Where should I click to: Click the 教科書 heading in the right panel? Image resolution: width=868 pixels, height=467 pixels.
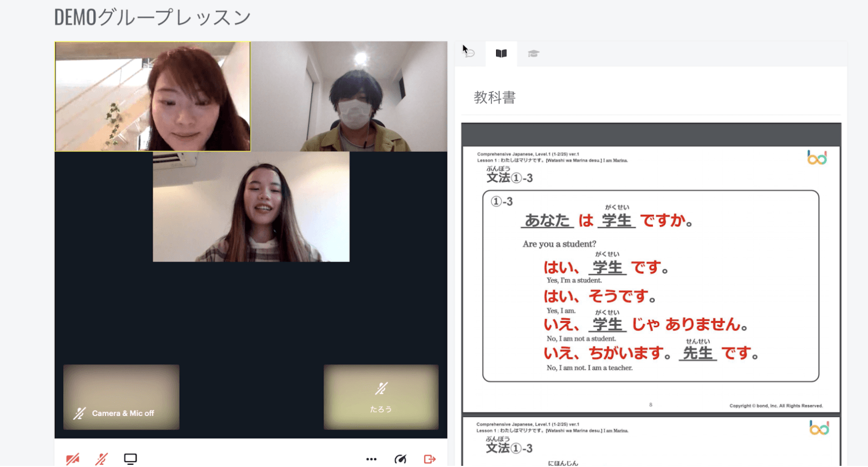click(494, 98)
